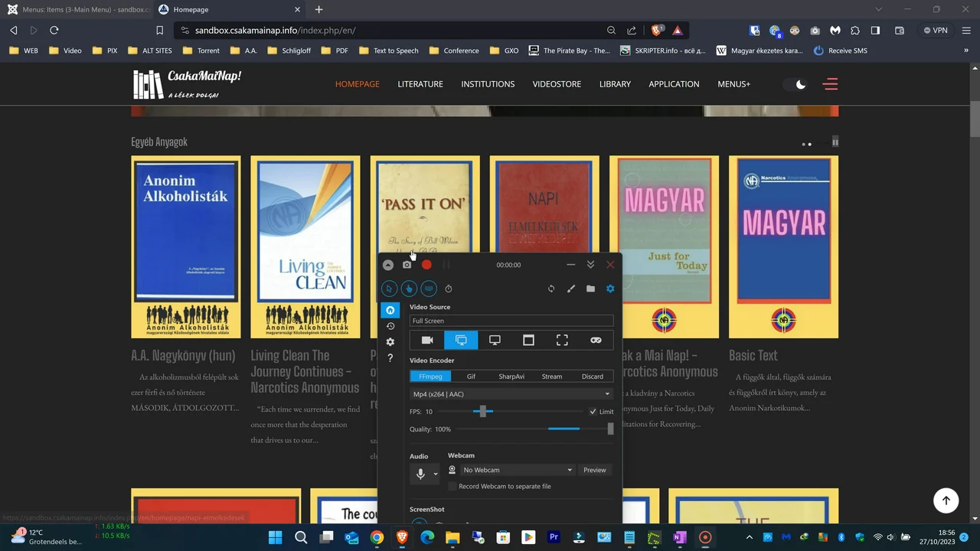Take a screenshot with Captura's camera icon
The height and width of the screenshot is (551, 980).
(407, 265)
